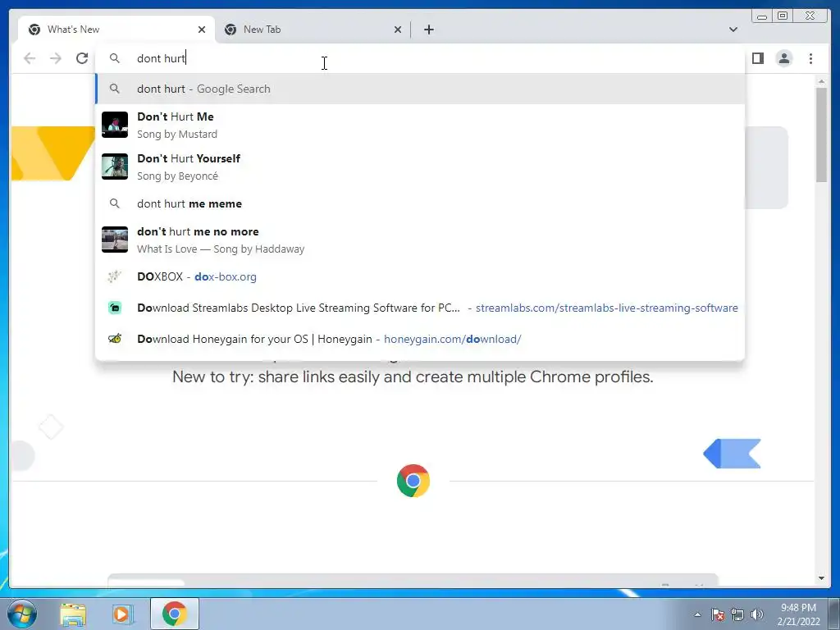
Task: Switch to the What's New tab
Action: [116, 30]
